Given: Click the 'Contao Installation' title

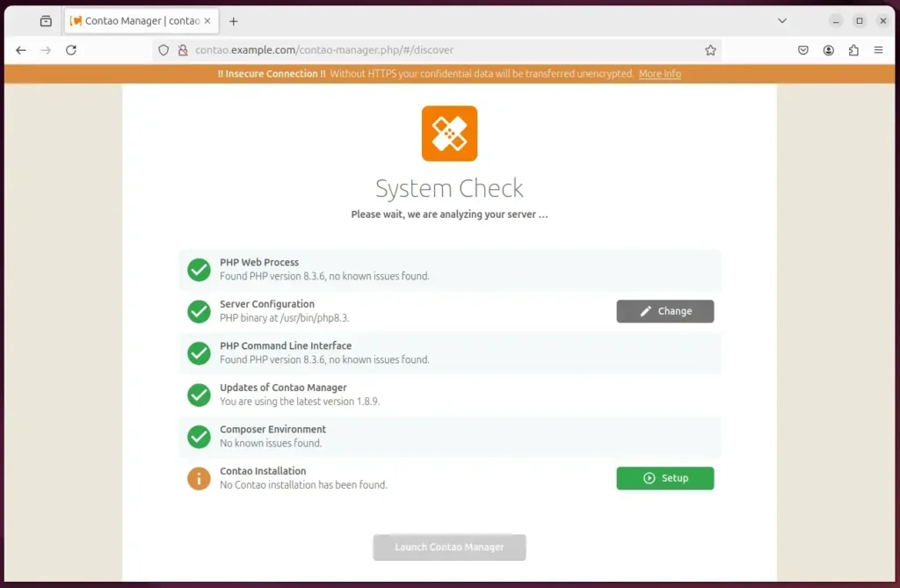Looking at the screenshot, I should pyautogui.click(x=263, y=471).
